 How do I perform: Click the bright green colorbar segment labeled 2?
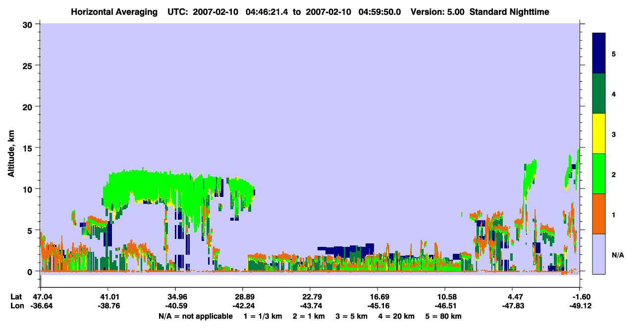(x=599, y=174)
